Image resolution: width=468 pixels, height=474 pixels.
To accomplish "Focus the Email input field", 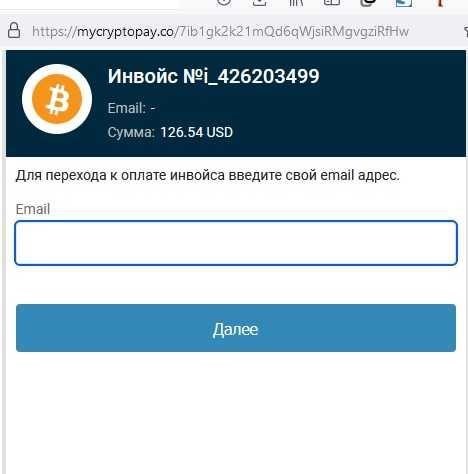I will [236, 243].
